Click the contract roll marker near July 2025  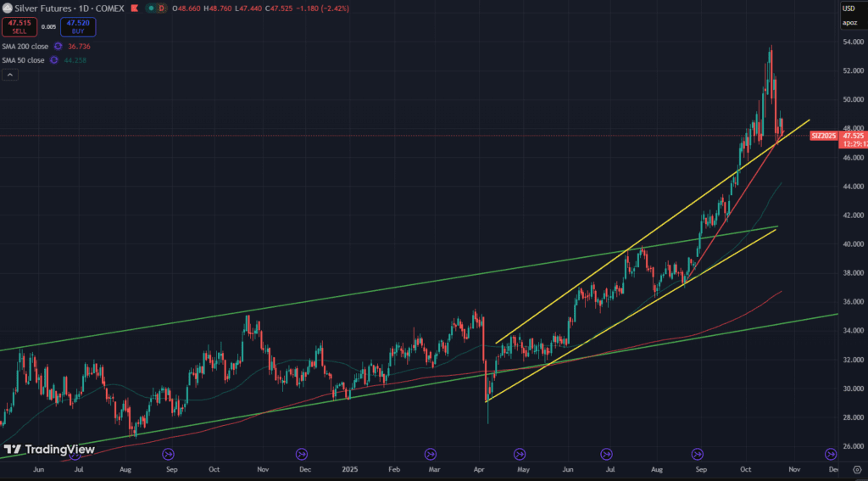[606, 454]
